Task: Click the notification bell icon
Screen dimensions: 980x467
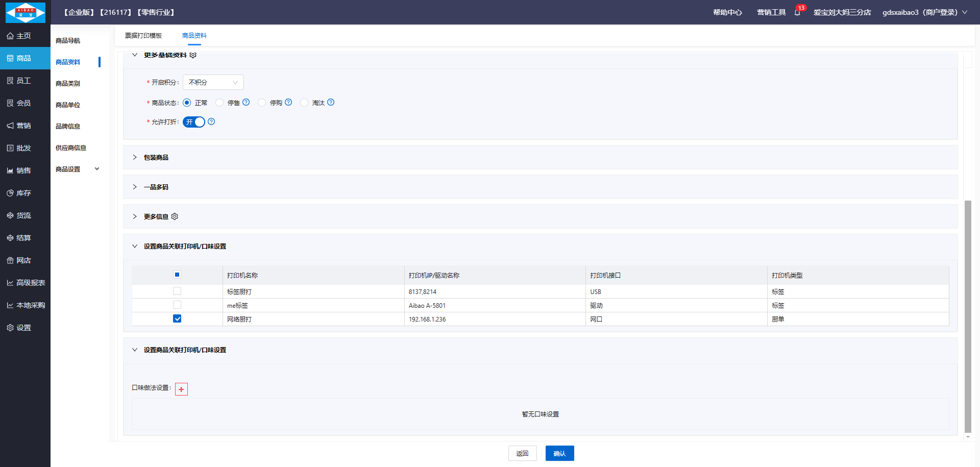Action: coord(797,12)
